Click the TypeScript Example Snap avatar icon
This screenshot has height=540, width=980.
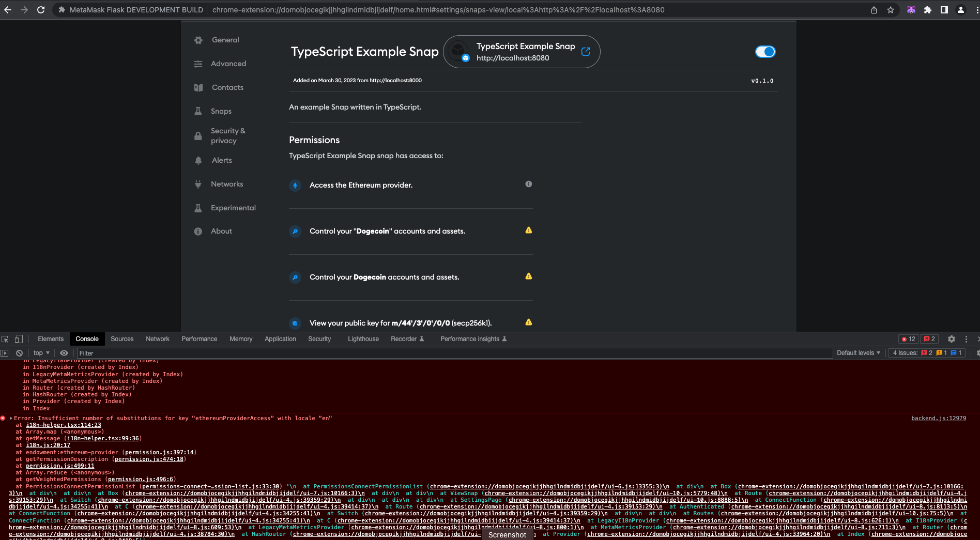point(458,52)
